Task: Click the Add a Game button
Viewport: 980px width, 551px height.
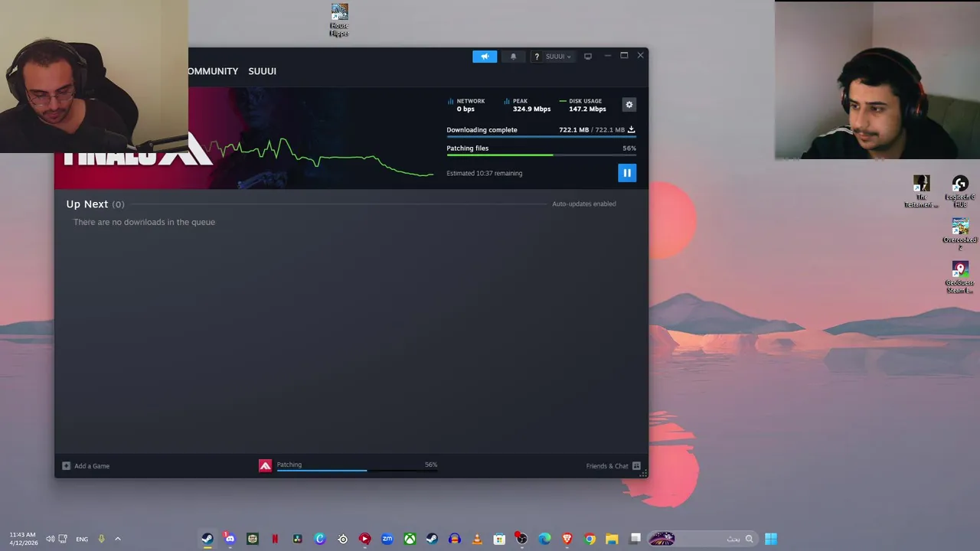Action: pos(86,466)
